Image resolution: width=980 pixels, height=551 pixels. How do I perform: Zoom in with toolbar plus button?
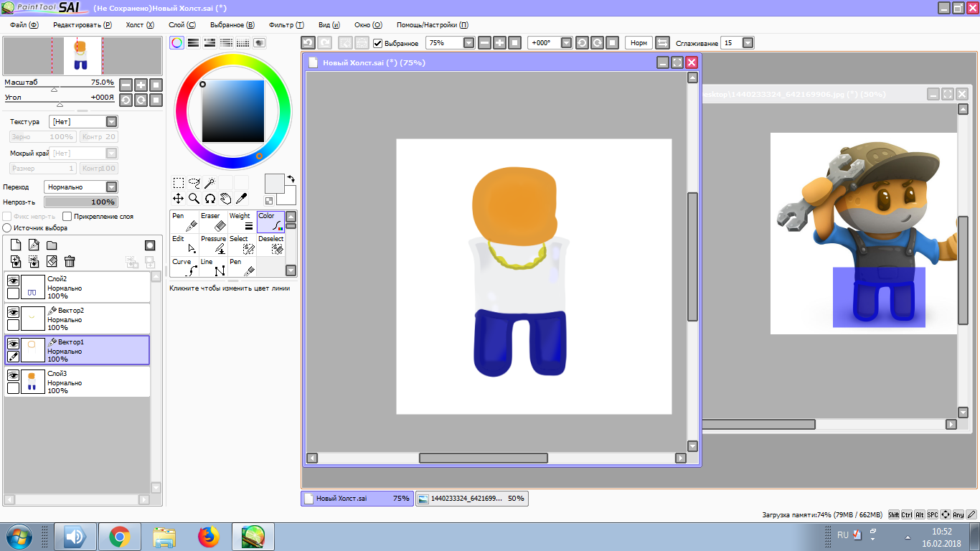tap(500, 43)
